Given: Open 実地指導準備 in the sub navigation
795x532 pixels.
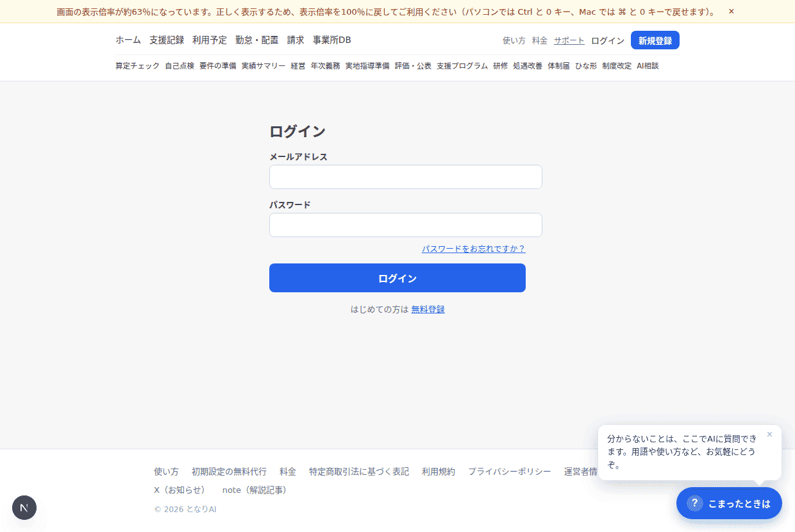Looking at the screenshot, I should tap(367, 66).
